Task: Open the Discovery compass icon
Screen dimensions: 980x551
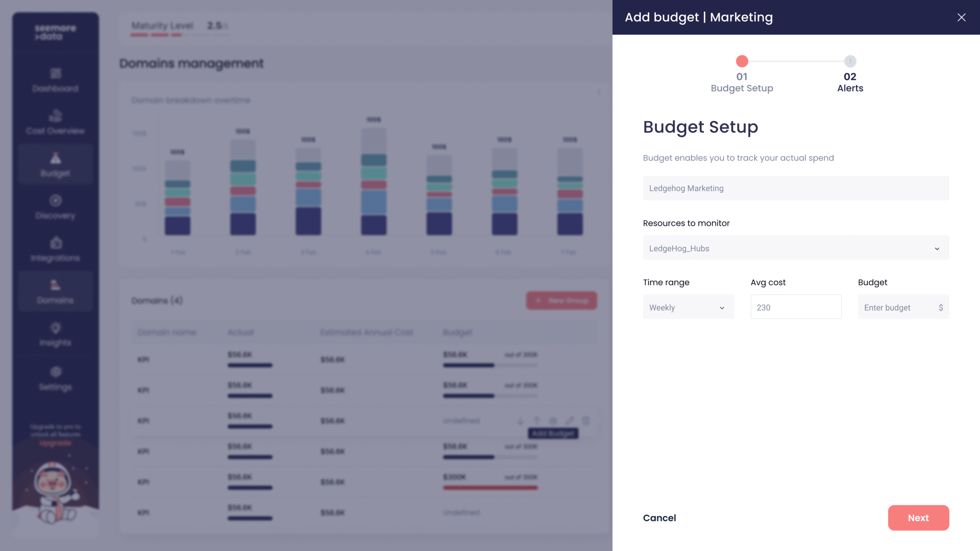Action: point(56,201)
